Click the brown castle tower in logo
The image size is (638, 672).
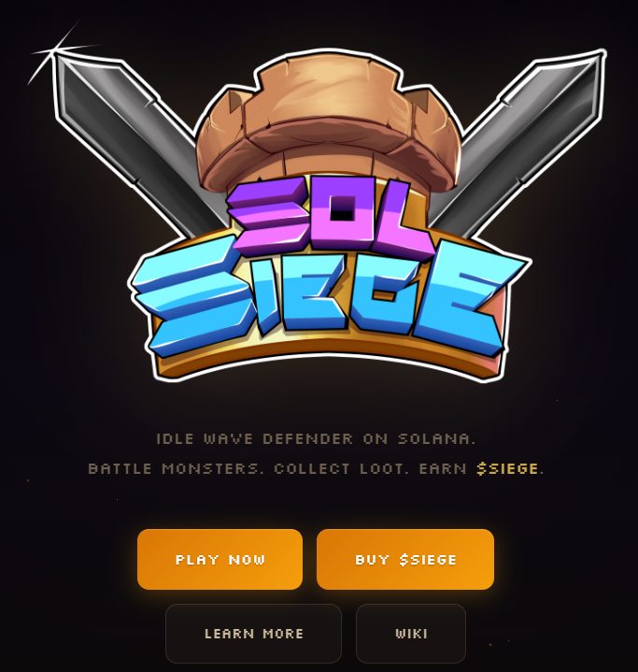328,124
